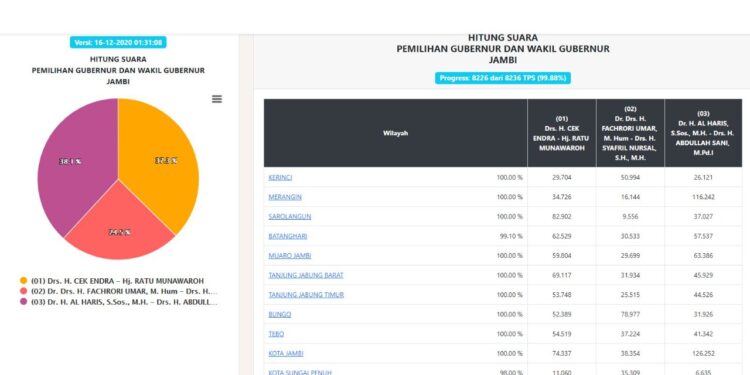This screenshot has height=375, width=750.
Task: Open the TANJUNG JABUNG TIMUR link
Action: [x=306, y=295]
